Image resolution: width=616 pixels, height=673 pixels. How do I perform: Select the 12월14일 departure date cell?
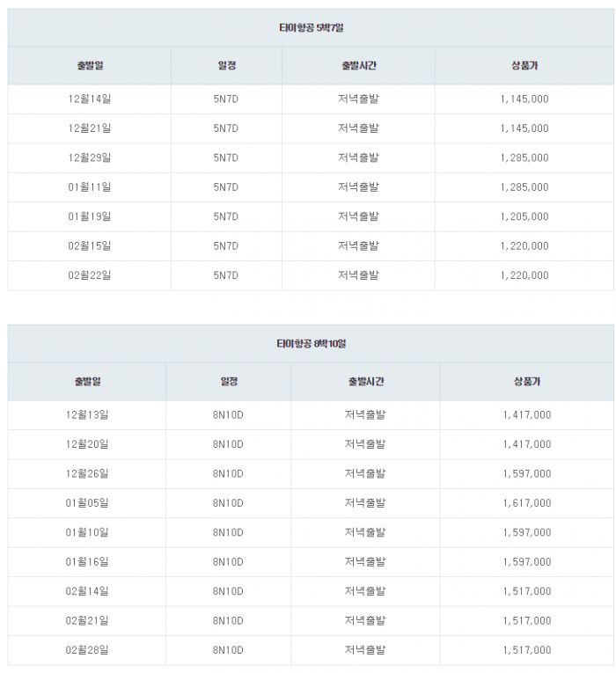[x=89, y=99]
